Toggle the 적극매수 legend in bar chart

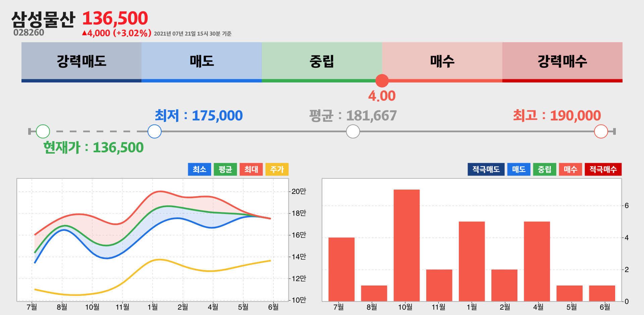603,169
